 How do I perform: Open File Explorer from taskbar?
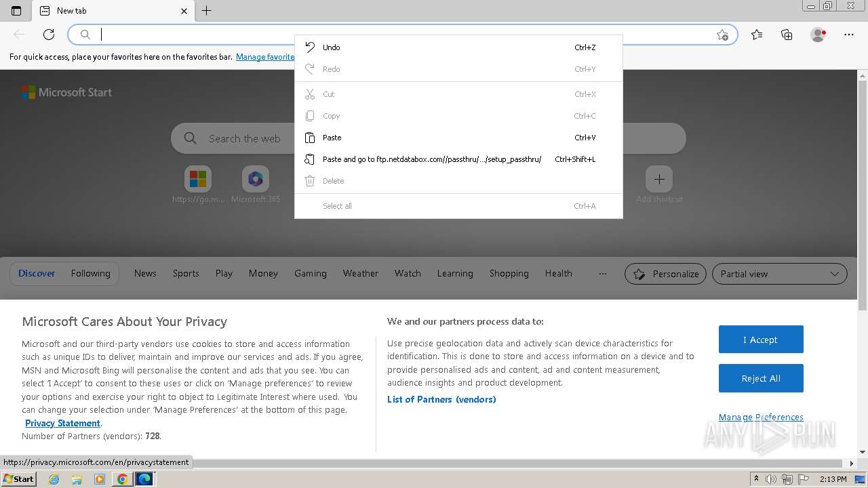point(77,479)
